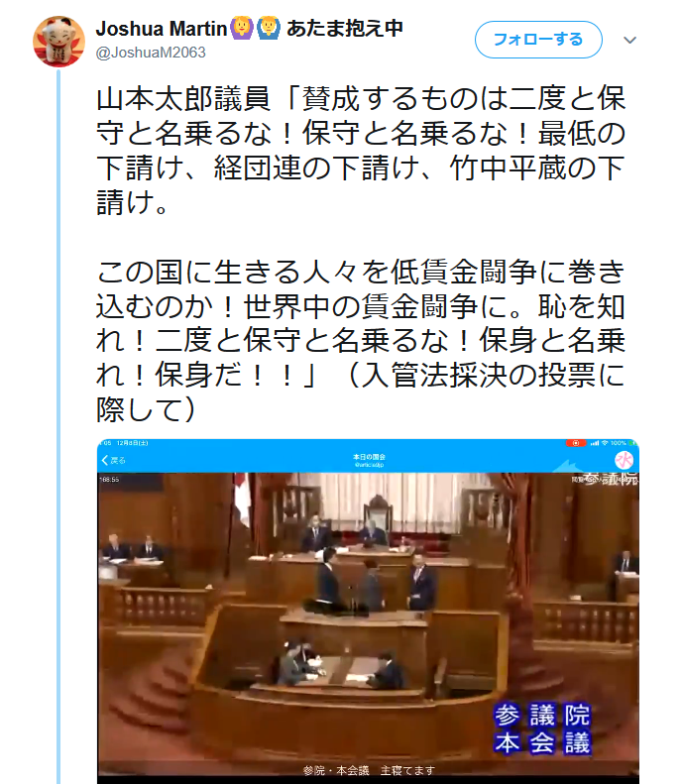
Task: Click the person-gesturing emoji beside Joshua Martin
Action: (x=242, y=28)
